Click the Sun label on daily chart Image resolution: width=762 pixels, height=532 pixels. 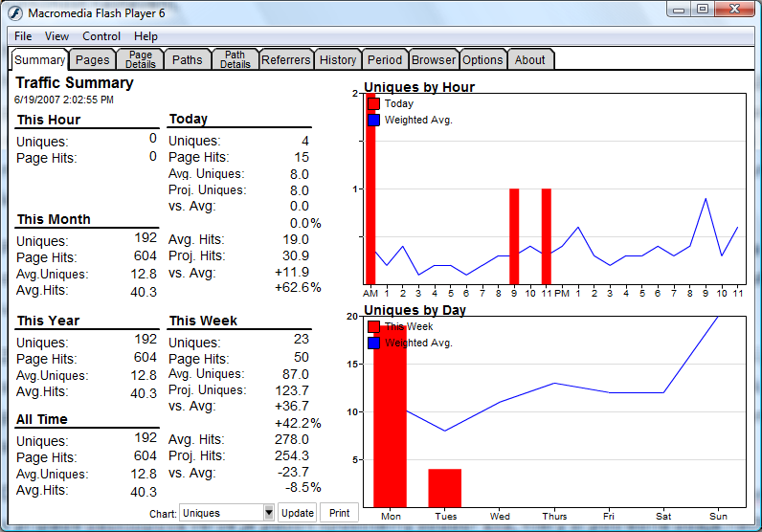tap(718, 516)
